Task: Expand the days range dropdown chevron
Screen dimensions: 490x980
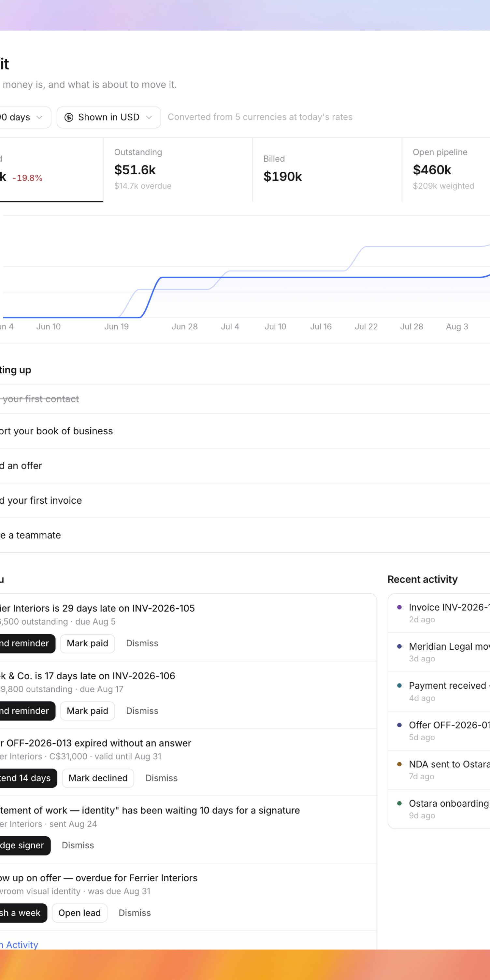Action: (39, 117)
